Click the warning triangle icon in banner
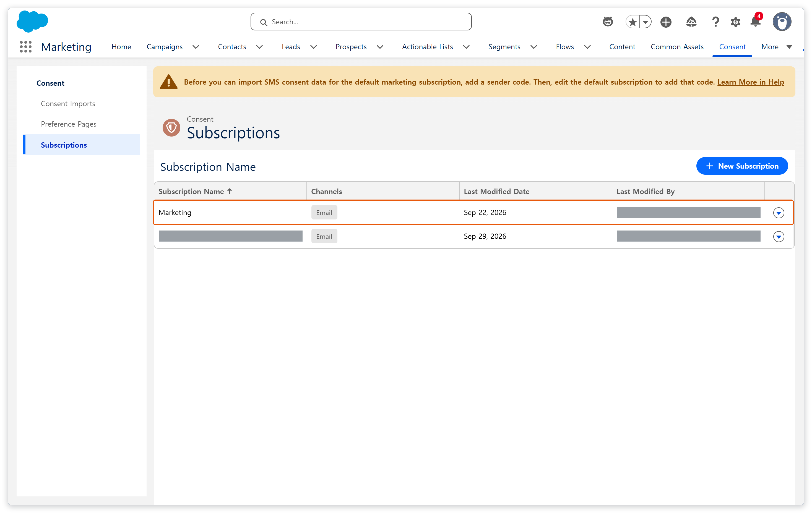The height and width of the screenshot is (513, 812). tap(169, 82)
